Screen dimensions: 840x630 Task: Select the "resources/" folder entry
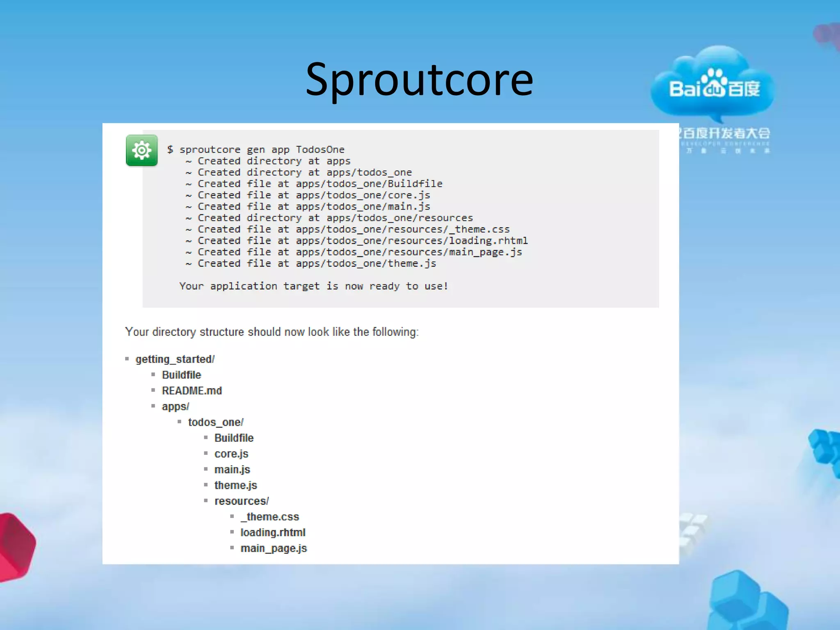pyautogui.click(x=242, y=501)
